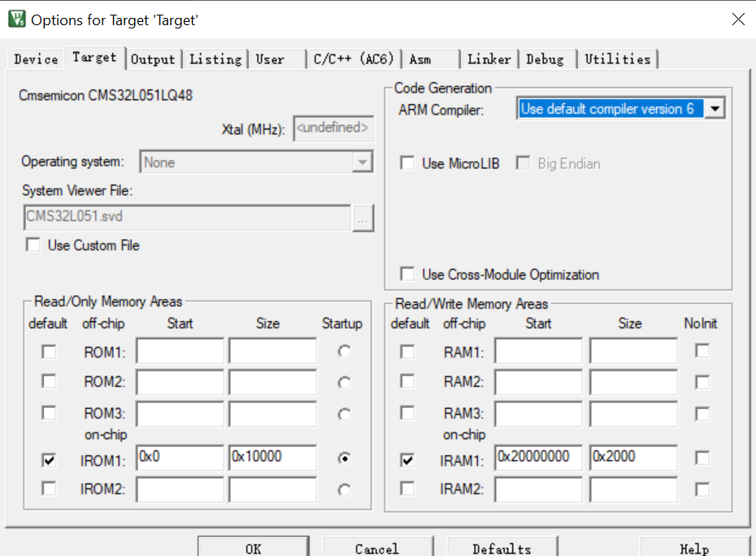Click the ROM1 Size field
The height and width of the screenshot is (556, 756).
(x=273, y=350)
